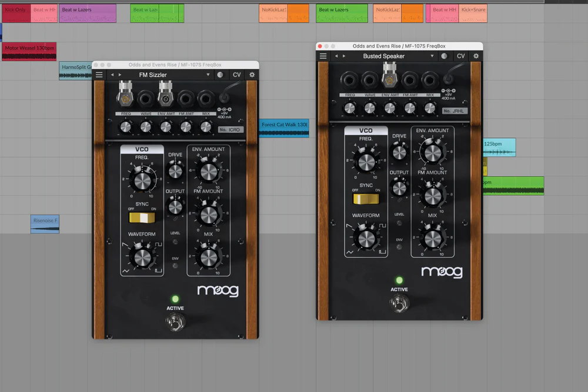The image size is (588, 392).
Task: Select the Beat w Lazers clip in the timeline
Action: [87, 12]
